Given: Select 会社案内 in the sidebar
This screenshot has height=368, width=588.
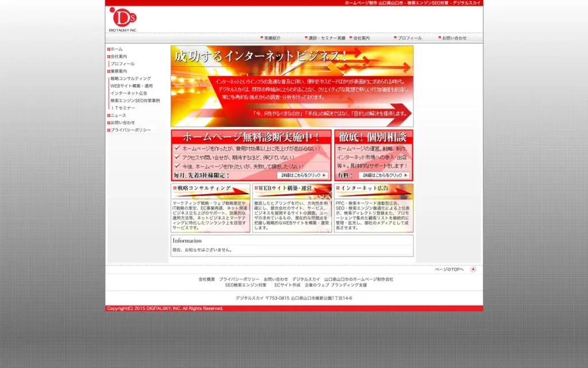Looking at the screenshot, I should coord(118,56).
